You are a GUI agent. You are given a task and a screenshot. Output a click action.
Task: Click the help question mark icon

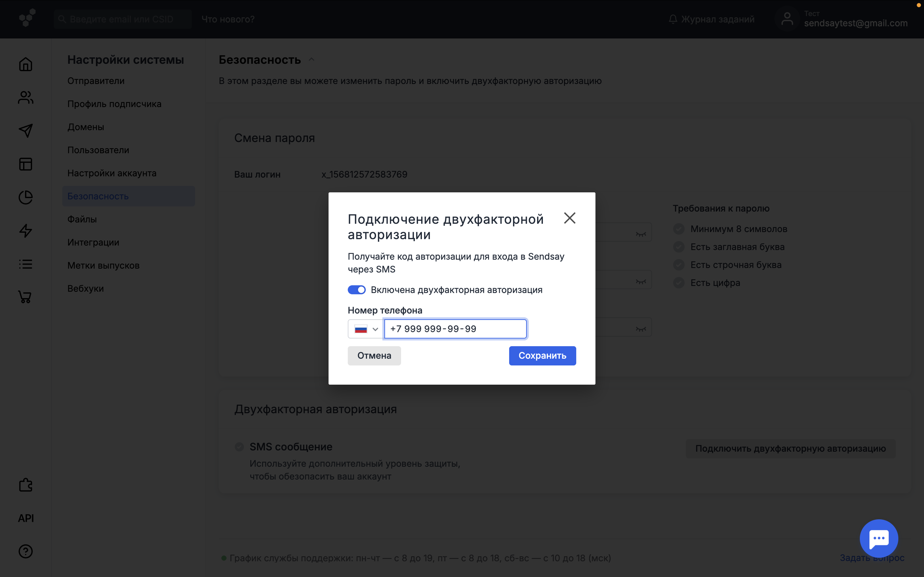point(26,551)
